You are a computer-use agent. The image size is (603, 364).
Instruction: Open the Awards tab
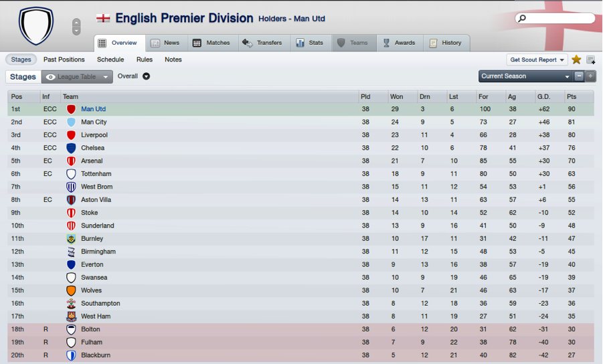(399, 43)
